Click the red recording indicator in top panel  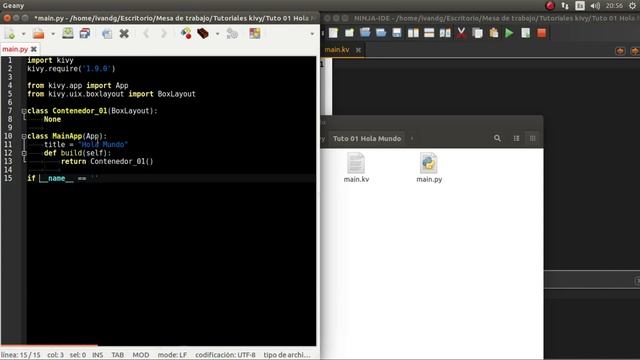[550, 5]
